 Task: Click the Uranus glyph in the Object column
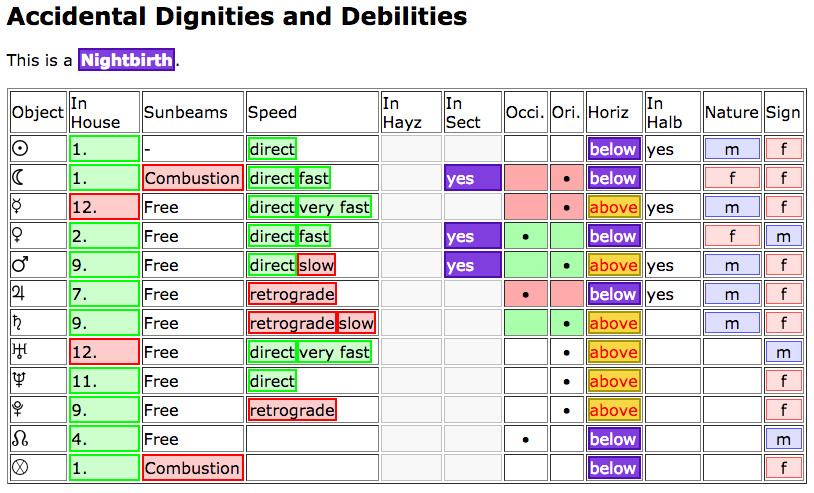point(19,351)
